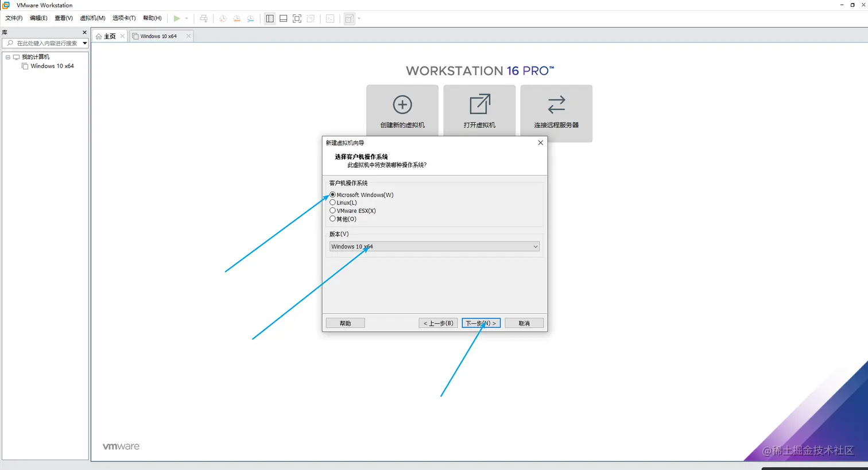The image size is (868, 470).
Task: Click the console view toolbar icon
Action: coord(330,18)
